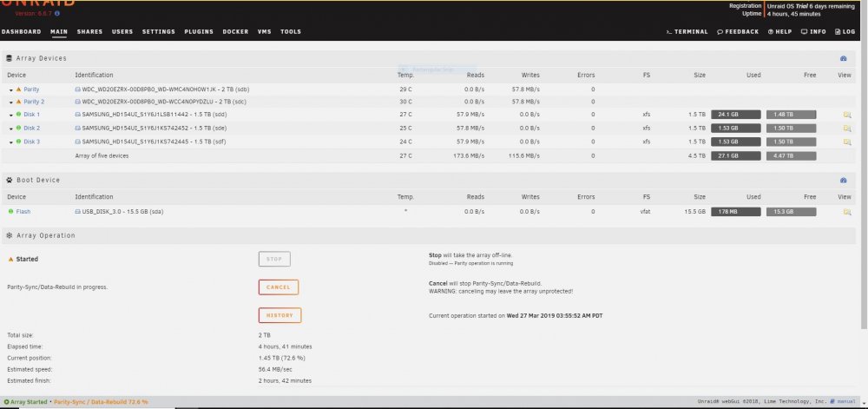The height and width of the screenshot is (409, 868).
Task: Click the Boot Device section title
Action: click(x=37, y=180)
